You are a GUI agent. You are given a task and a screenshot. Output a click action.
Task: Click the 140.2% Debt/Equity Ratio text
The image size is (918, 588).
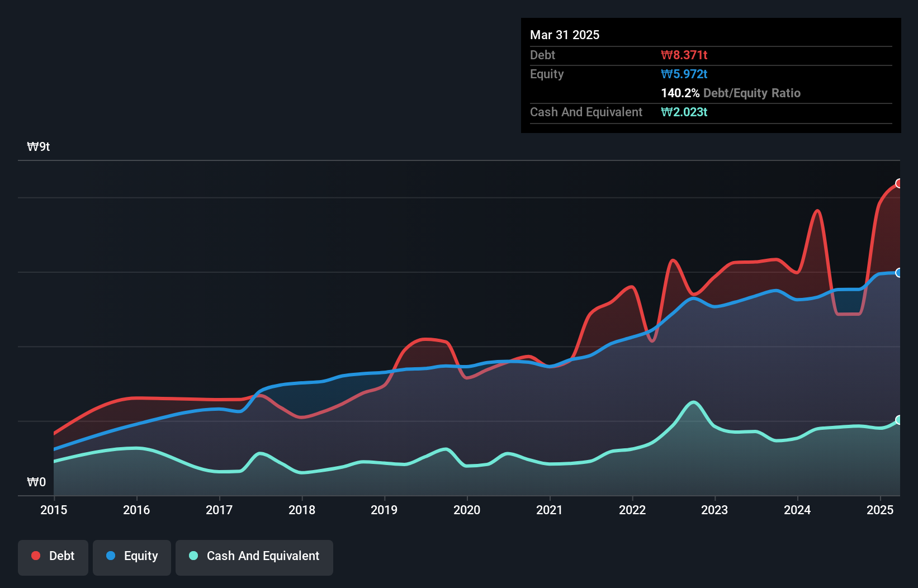(x=730, y=93)
